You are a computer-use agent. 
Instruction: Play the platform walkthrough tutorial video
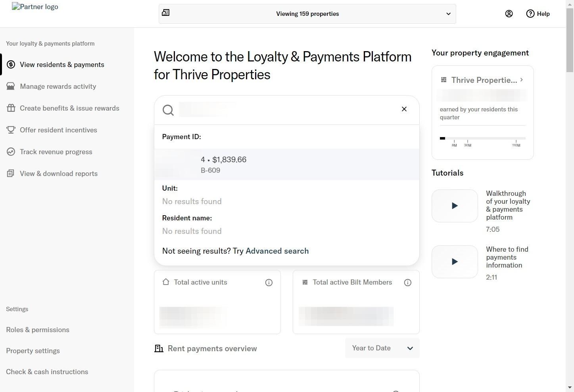(x=455, y=206)
